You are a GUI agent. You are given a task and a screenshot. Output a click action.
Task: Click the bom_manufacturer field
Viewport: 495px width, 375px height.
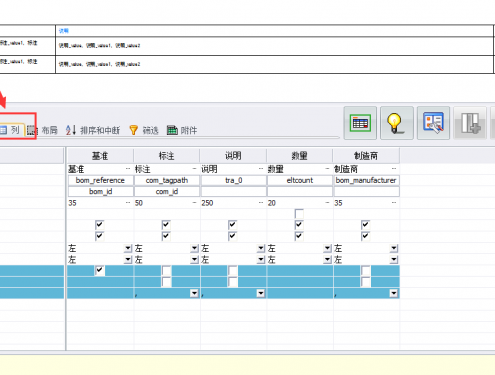[366, 180]
